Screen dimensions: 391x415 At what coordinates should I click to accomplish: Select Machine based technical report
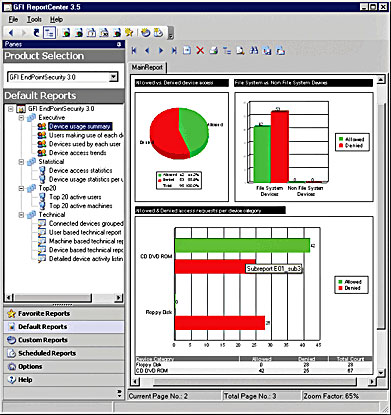(86, 241)
